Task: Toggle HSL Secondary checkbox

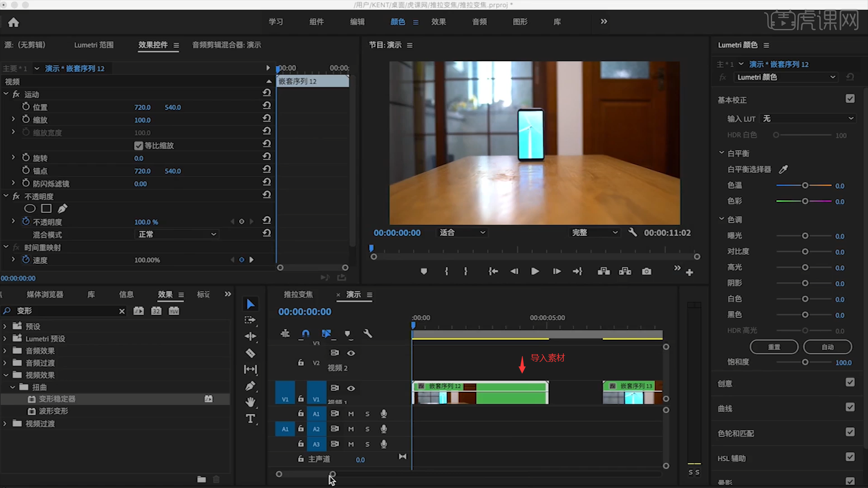Action: 850,457
